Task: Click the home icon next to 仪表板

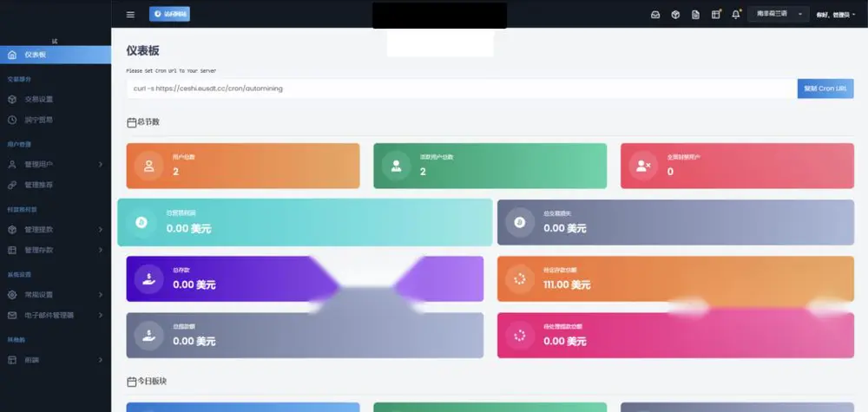Action: pyautogui.click(x=12, y=55)
